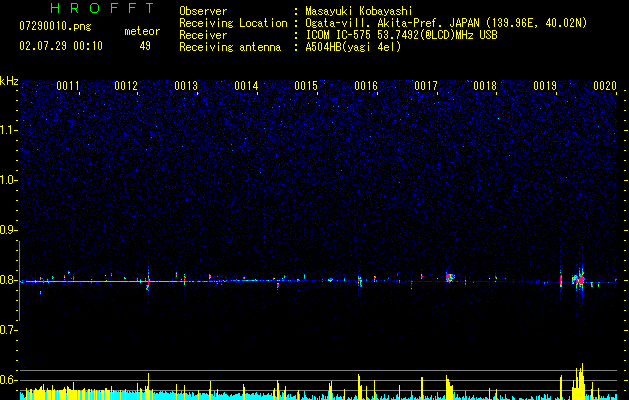Image resolution: width=629 pixels, height=400 pixels.
Task: Click the 0.8 kHz axis label
Action: [x=8, y=280]
